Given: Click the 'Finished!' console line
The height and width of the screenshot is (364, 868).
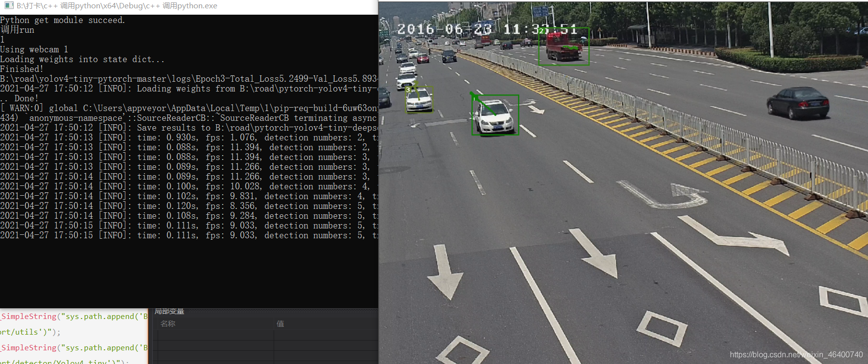Looking at the screenshot, I should click(22, 69).
